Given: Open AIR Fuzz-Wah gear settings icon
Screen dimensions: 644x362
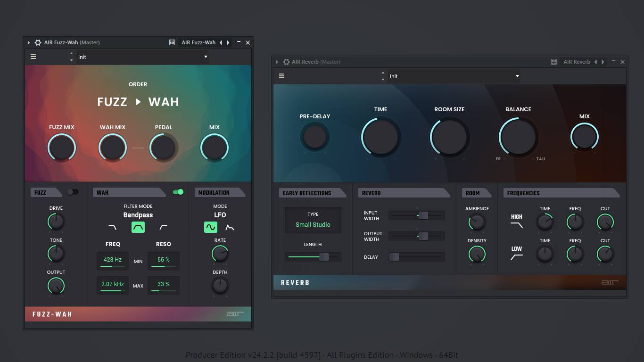Looking at the screenshot, I should 38,42.
